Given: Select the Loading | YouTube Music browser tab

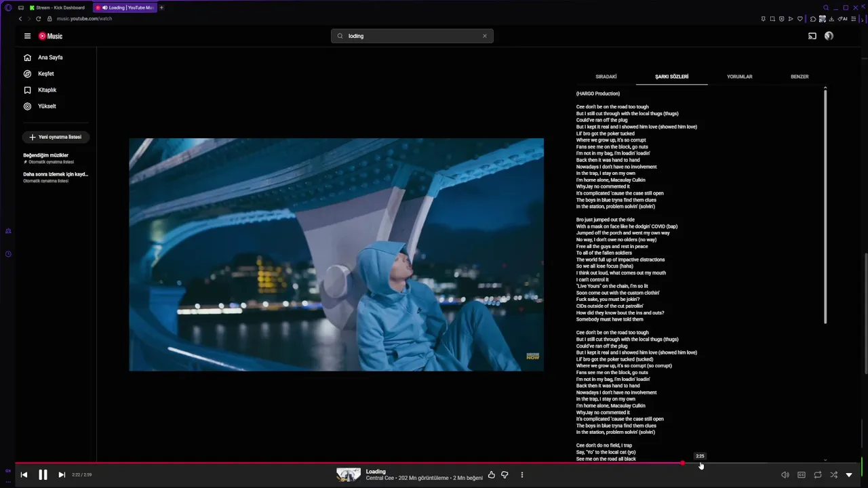Looking at the screenshot, I should (x=125, y=7).
